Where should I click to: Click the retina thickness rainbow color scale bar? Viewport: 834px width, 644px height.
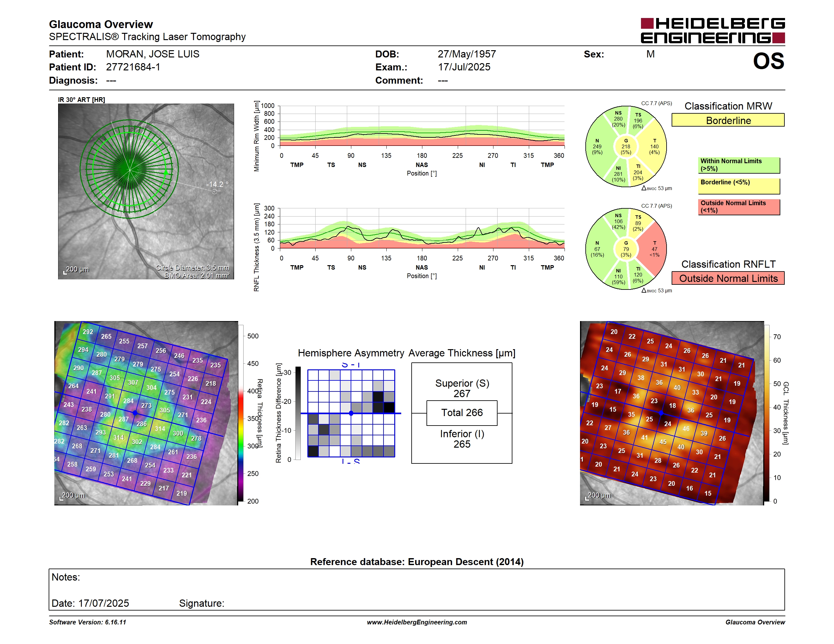point(241,413)
